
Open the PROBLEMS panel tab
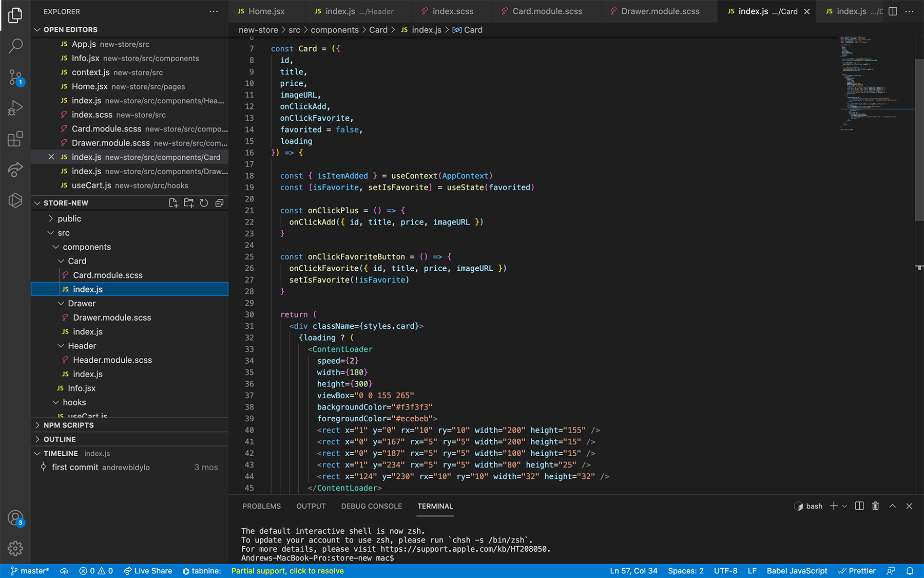click(262, 506)
